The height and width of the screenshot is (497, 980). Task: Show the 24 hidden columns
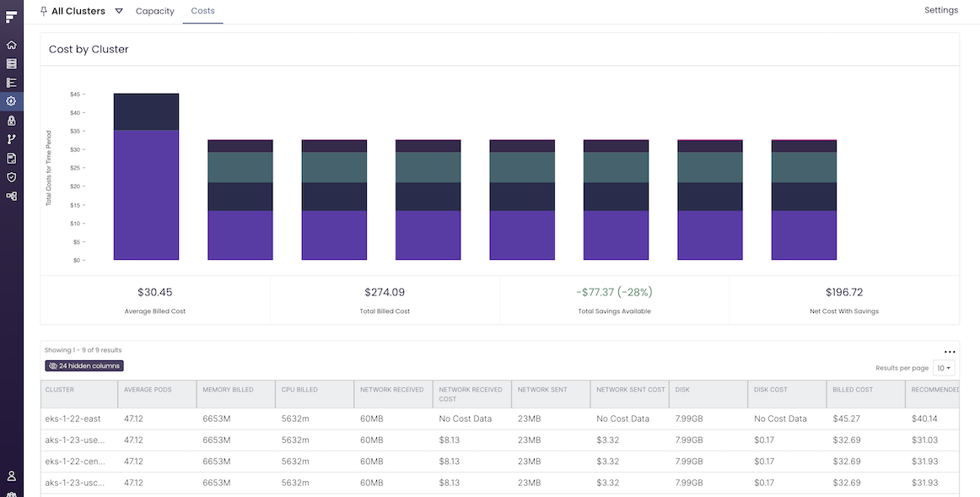point(84,366)
